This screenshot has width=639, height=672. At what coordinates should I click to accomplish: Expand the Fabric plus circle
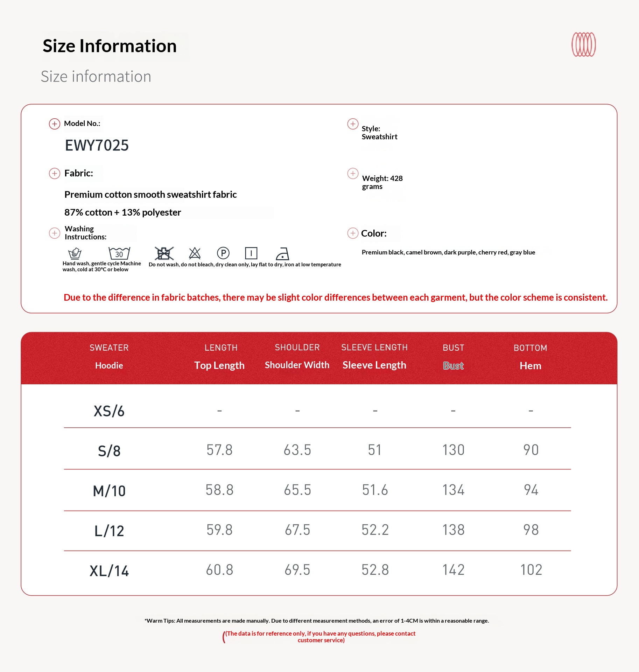click(54, 174)
